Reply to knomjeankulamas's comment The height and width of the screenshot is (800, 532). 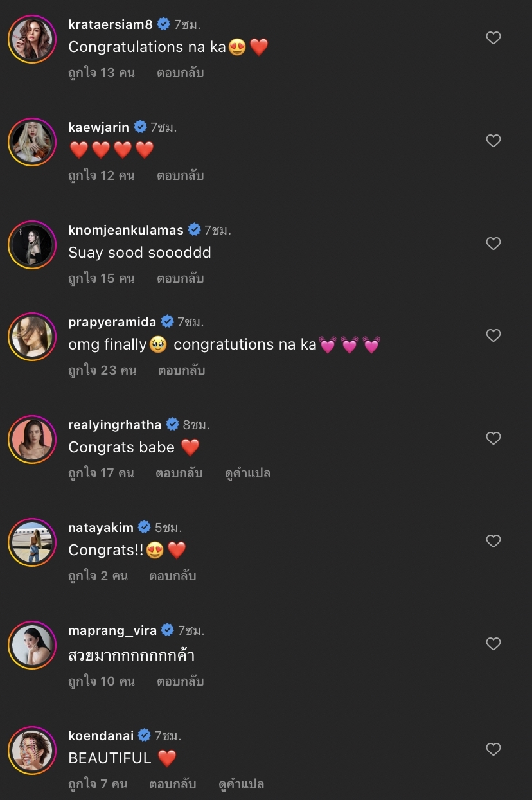180,278
